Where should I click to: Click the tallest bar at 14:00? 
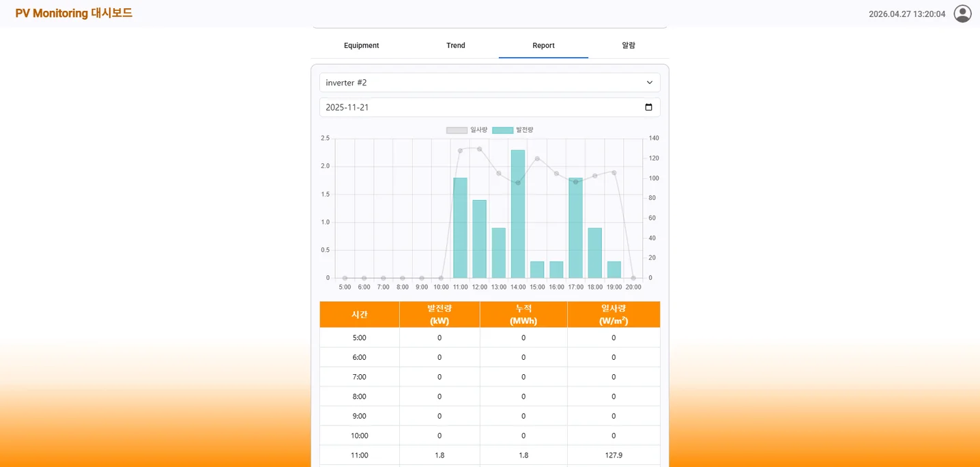518,214
